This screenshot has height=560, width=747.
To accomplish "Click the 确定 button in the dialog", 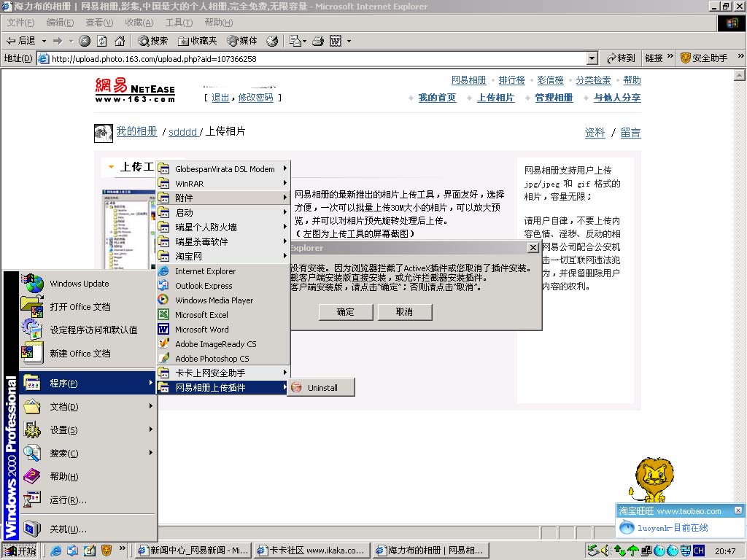I will 345,312.
